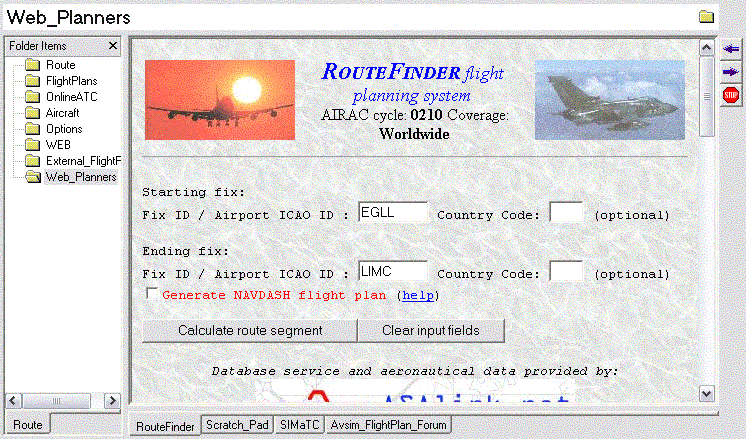The image size is (746, 439).
Task: Click the folder panel horizontal scrollbar thumb
Action: click(x=57, y=400)
